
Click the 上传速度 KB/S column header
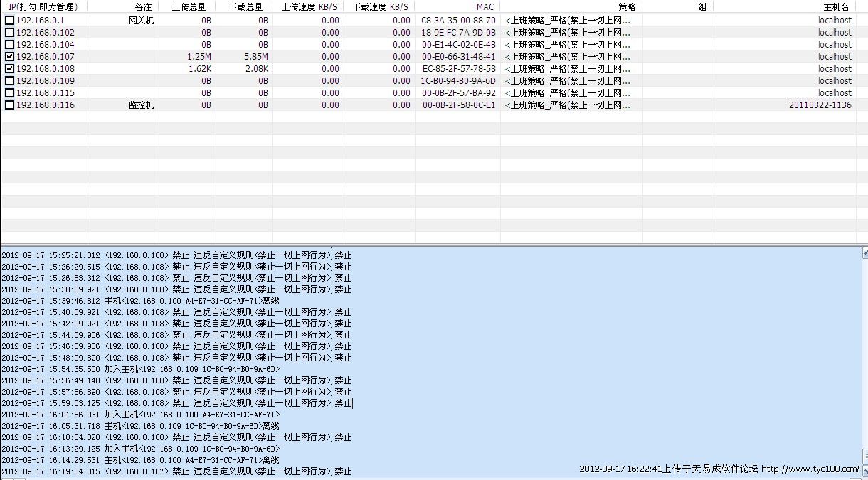pyautogui.click(x=308, y=6)
